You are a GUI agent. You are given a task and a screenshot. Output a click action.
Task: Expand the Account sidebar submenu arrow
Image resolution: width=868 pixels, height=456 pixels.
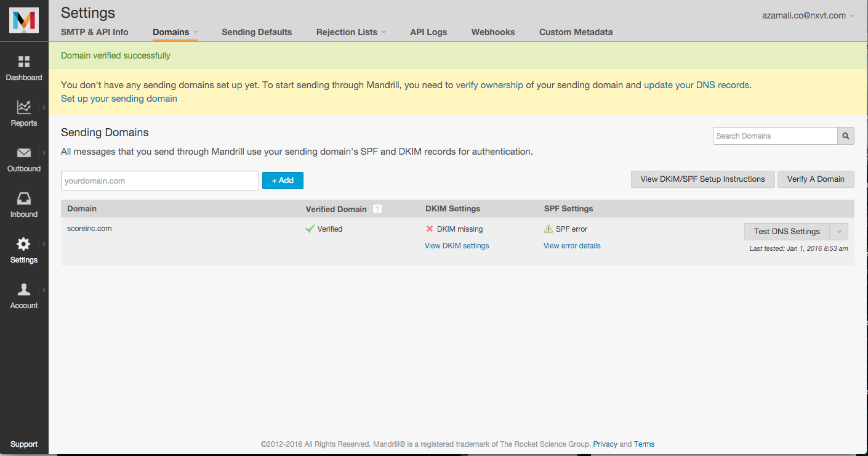click(x=44, y=290)
